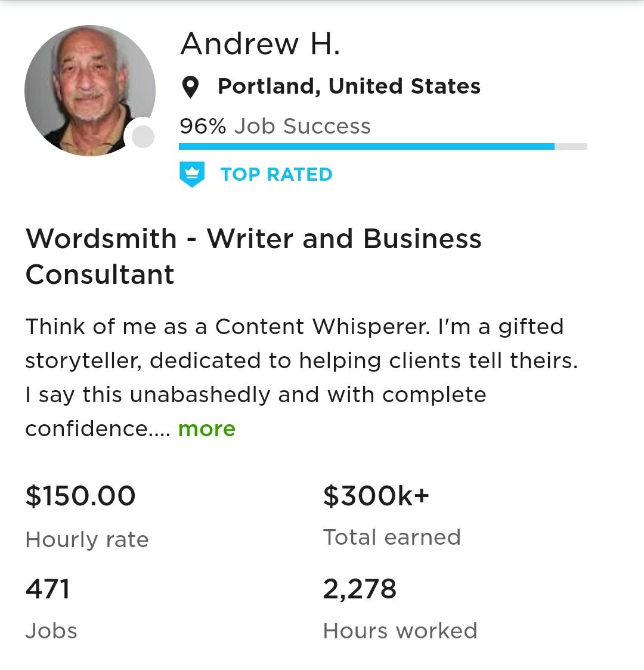Click the "Content Whisperer" description paragraph
644x670 pixels.
[x=301, y=377]
